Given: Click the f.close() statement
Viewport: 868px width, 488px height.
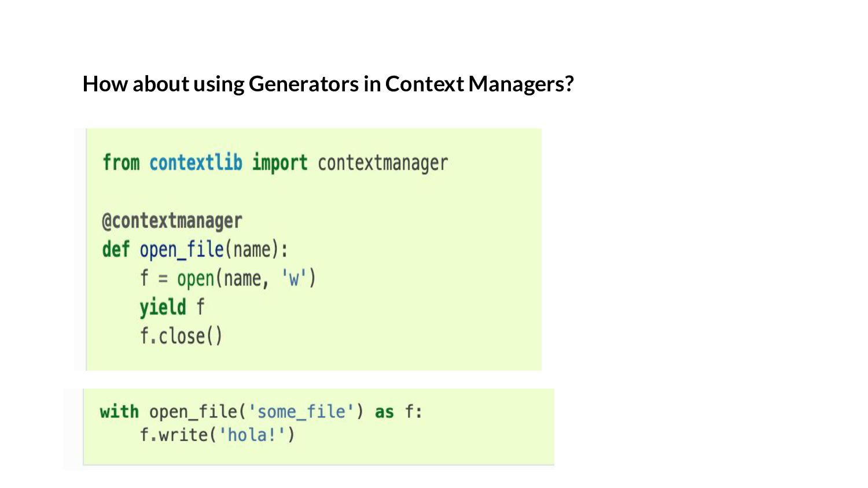Looking at the screenshot, I should 181,336.
